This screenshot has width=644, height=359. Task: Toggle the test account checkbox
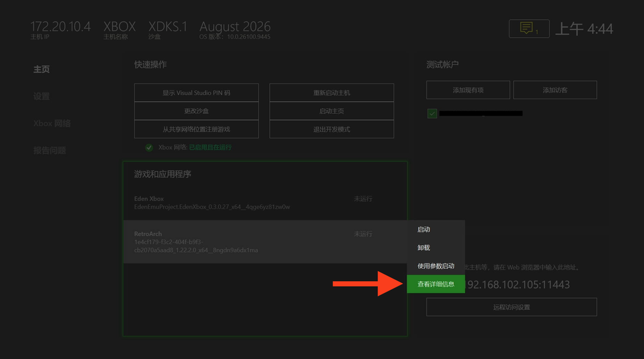pos(432,113)
